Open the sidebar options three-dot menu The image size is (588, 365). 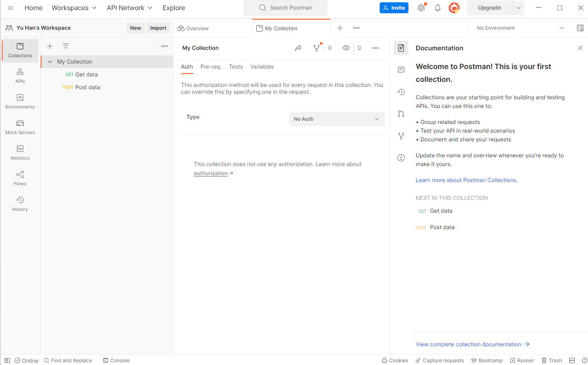[x=164, y=46]
